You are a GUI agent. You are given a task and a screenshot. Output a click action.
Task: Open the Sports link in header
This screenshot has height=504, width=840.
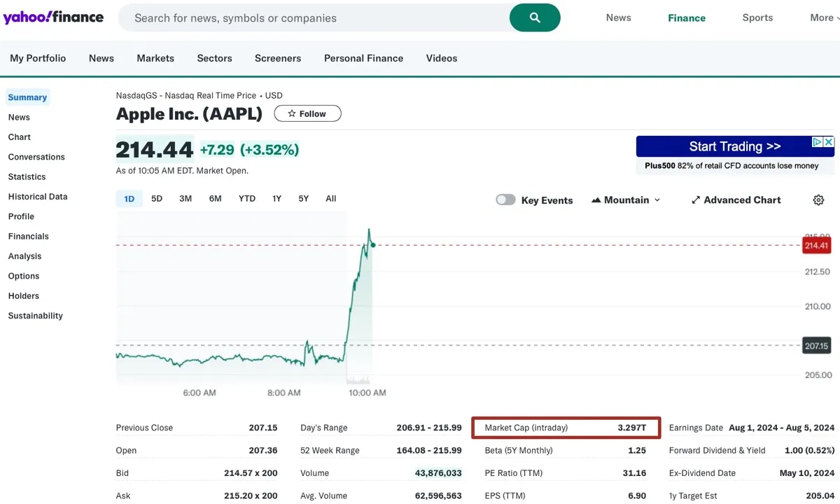757,18
